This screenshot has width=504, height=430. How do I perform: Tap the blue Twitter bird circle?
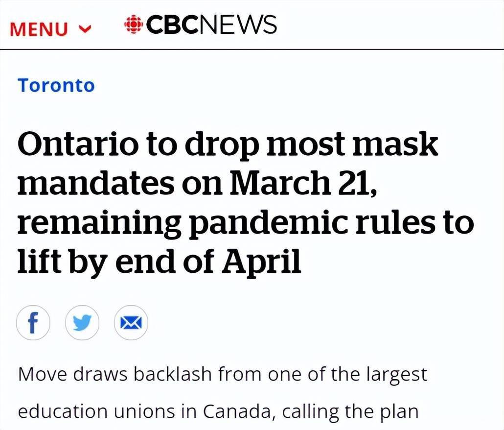click(x=82, y=323)
